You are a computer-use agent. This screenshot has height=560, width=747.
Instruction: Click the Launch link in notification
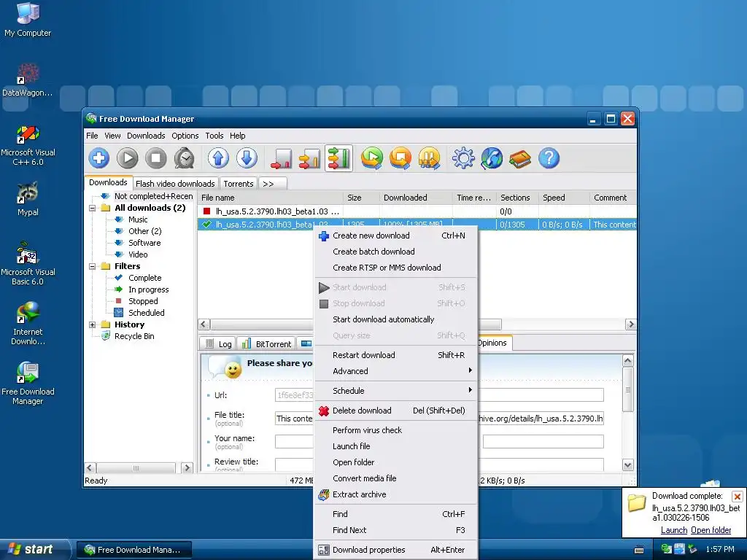pyautogui.click(x=673, y=530)
